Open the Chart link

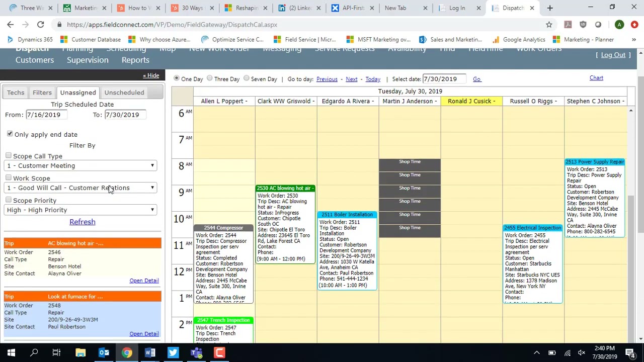pos(596,78)
